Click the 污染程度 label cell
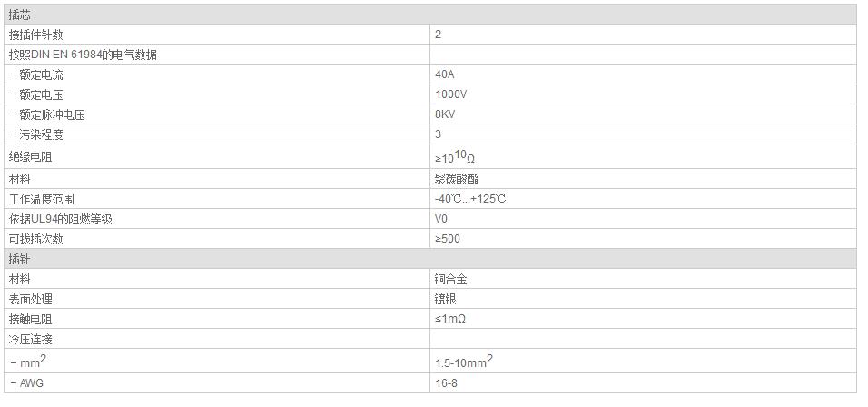868x407 pixels. click(x=217, y=134)
